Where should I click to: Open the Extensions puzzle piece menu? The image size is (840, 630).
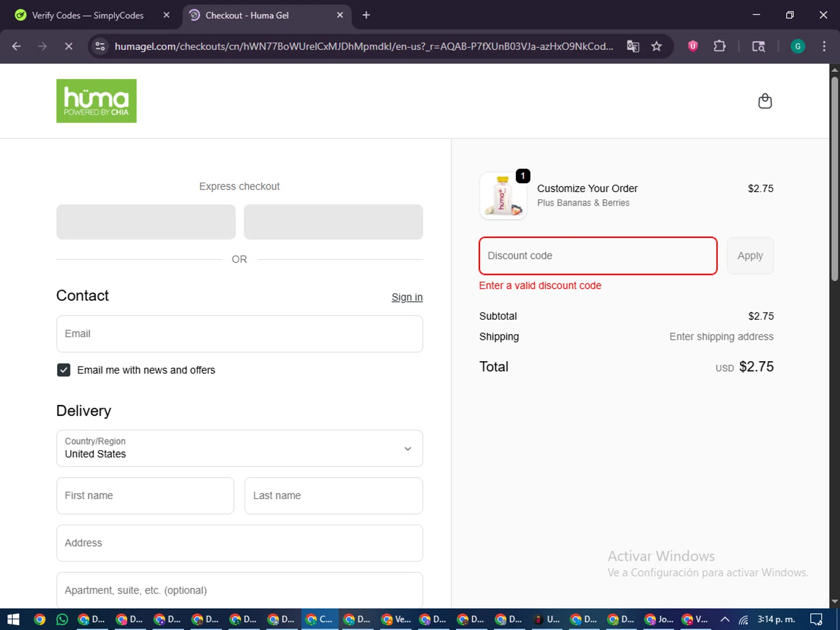(720, 46)
